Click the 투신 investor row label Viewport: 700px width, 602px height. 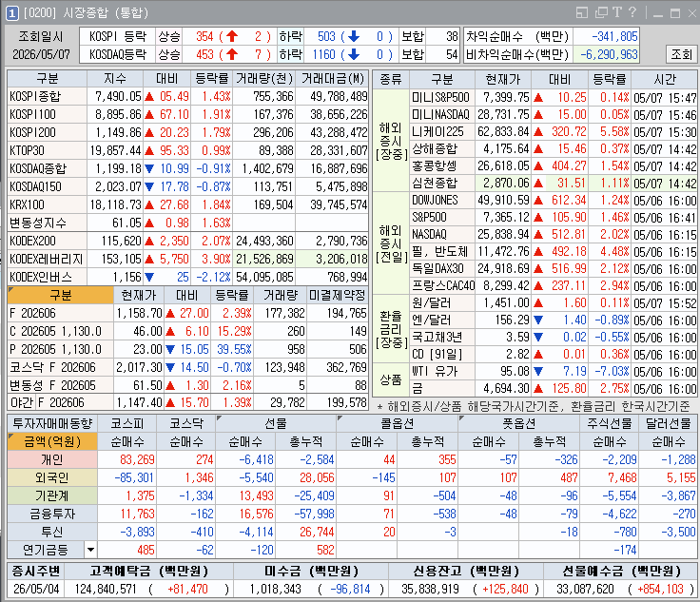(x=52, y=532)
